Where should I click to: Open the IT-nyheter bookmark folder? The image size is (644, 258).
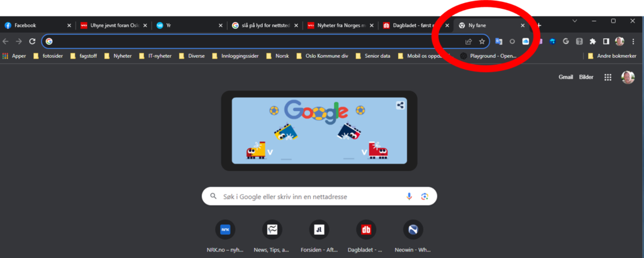[x=155, y=56]
